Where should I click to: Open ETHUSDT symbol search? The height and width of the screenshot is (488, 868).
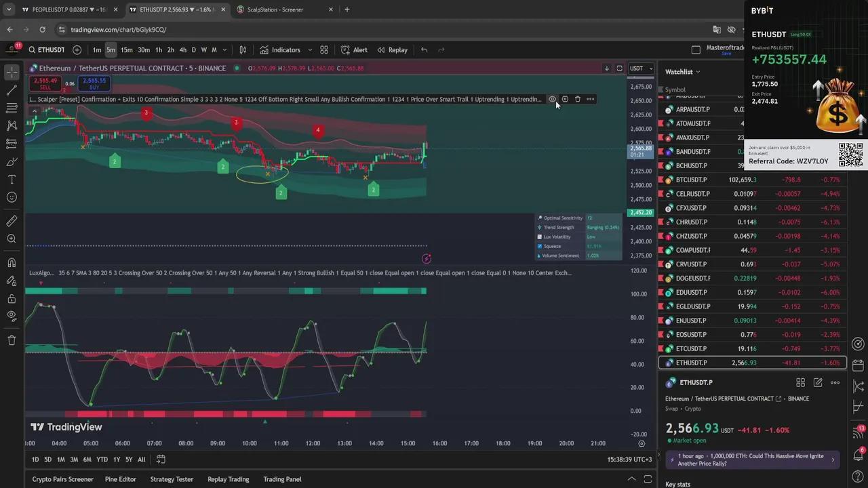[x=45, y=49]
